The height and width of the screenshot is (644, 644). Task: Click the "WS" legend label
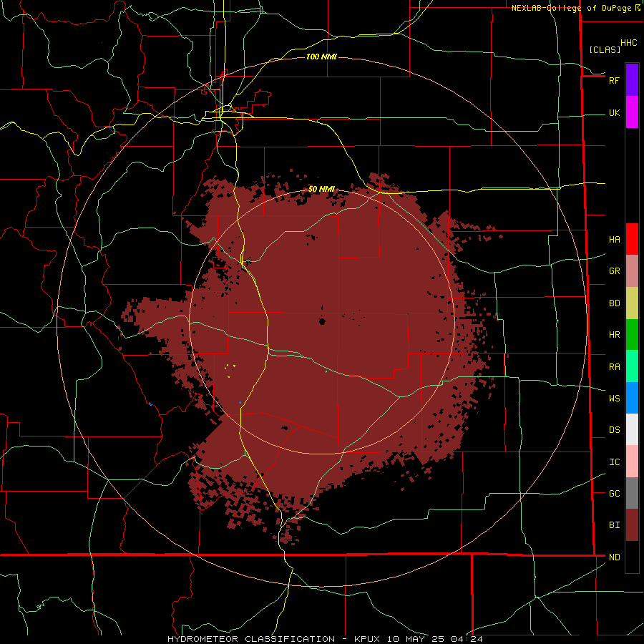pyautogui.click(x=614, y=399)
